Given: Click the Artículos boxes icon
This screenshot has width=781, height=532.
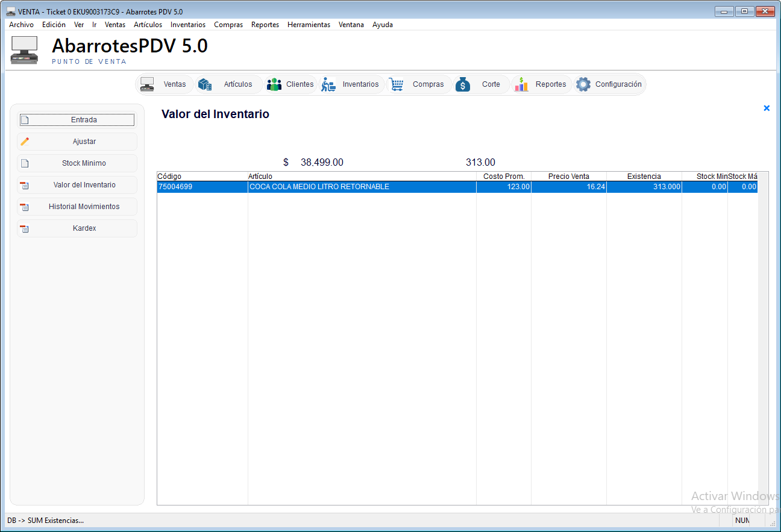Looking at the screenshot, I should (x=205, y=84).
